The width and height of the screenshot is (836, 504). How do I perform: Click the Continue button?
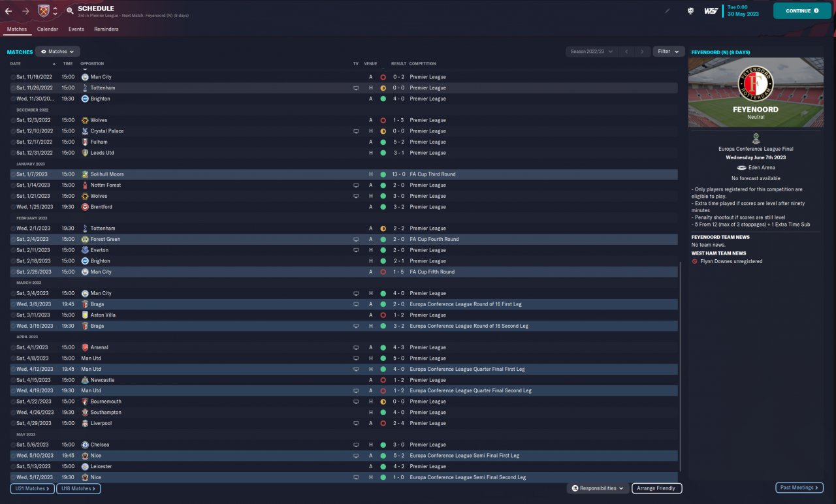[x=803, y=11]
